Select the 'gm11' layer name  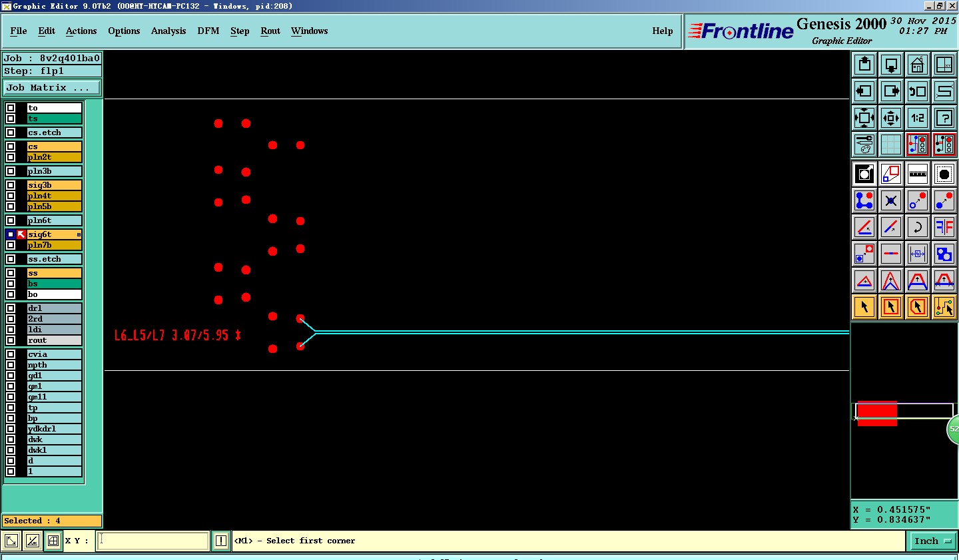54,397
